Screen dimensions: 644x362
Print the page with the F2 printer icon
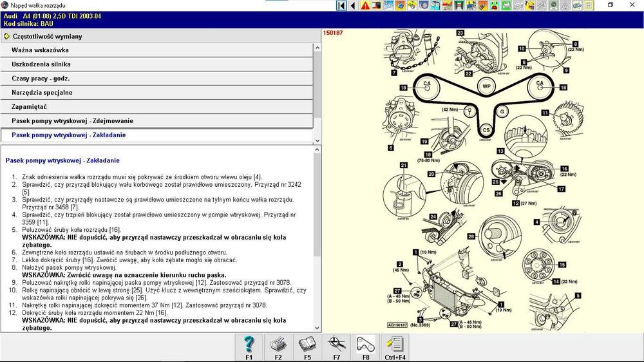278,347
